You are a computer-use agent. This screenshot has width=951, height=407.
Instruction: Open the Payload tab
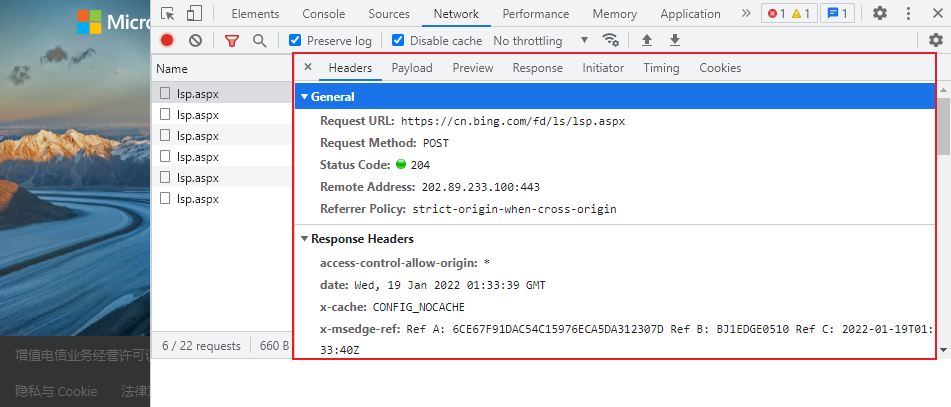click(411, 68)
